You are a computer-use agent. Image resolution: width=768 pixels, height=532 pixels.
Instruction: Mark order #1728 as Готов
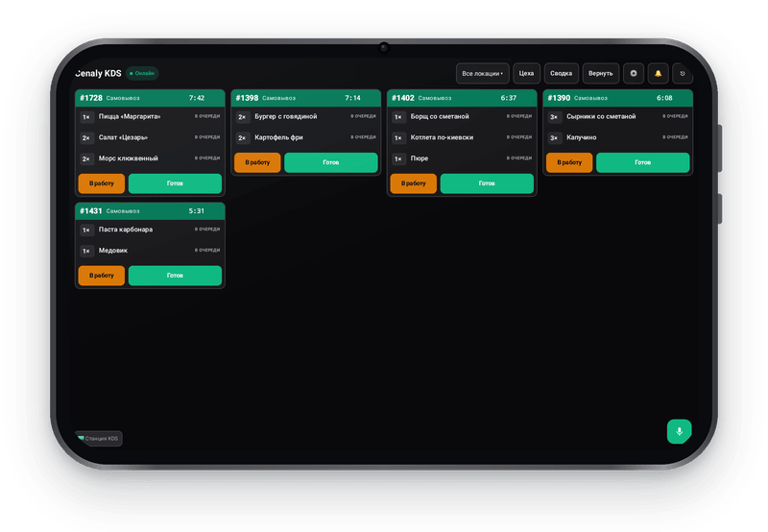click(x=175, y=183)
